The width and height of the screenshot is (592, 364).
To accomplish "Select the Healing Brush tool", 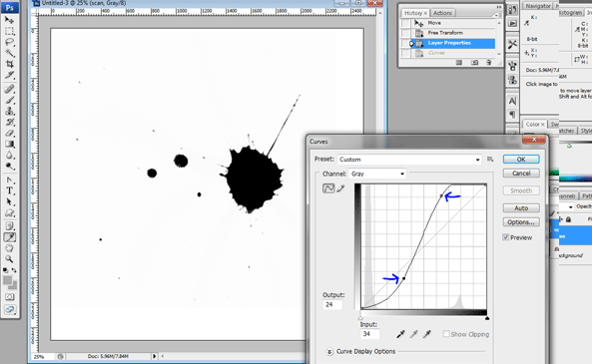I will 9,89.
